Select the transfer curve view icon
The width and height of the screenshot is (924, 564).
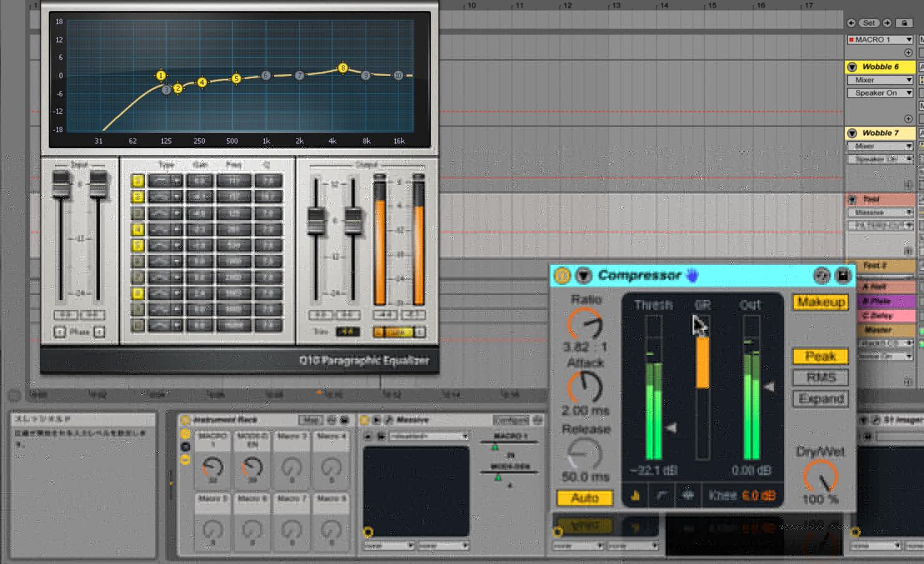662,495
